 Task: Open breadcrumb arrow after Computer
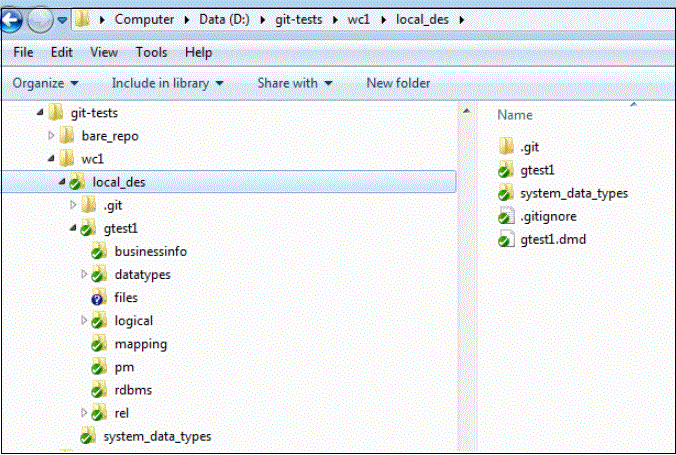pyautogui.click(x=187, y=20)
